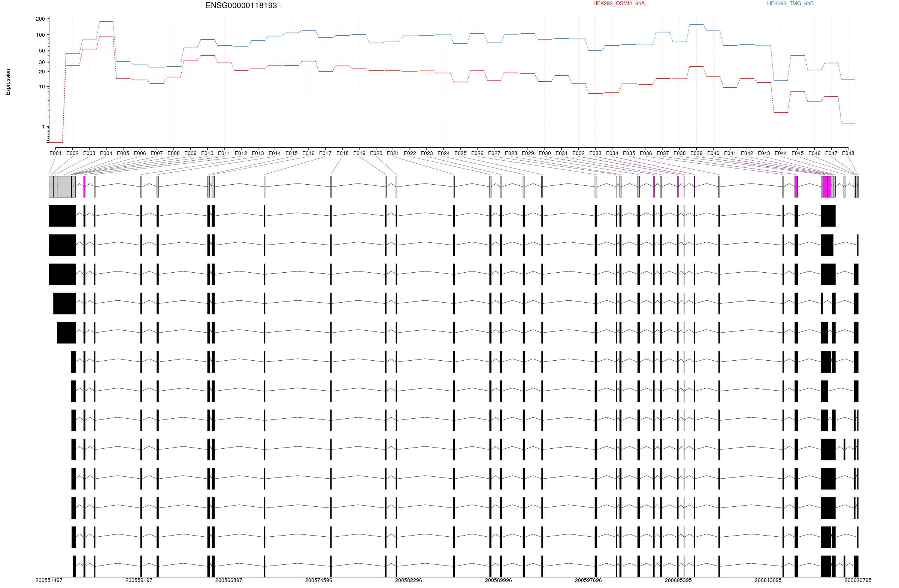Click y-axis tick value 100
The image size is (899, 588).
(x=40, y=35)
